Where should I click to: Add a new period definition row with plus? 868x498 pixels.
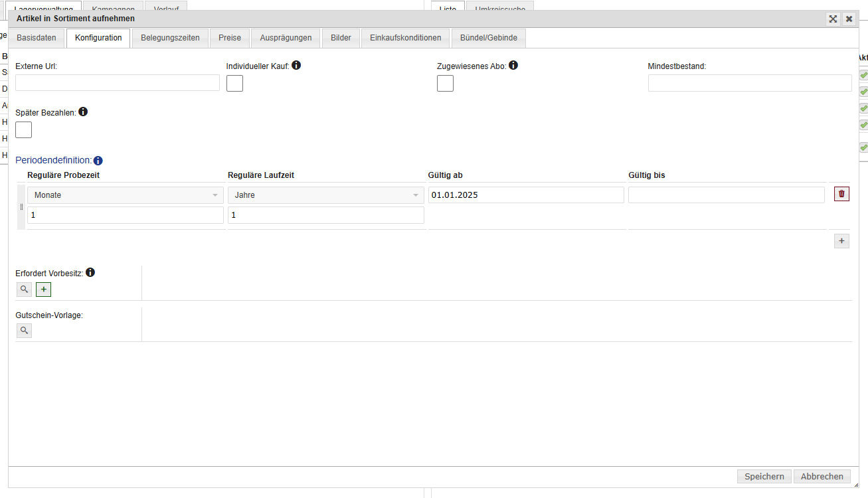coord(841,241)
